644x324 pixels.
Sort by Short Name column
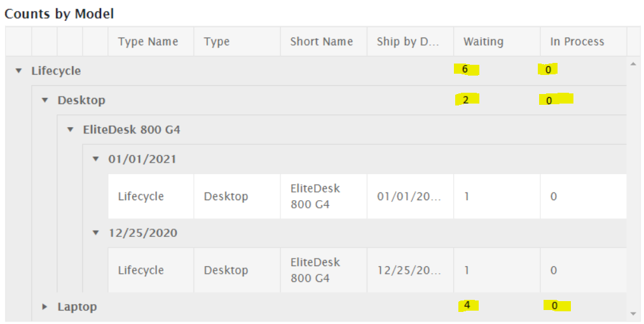click(x=321, y=42)
